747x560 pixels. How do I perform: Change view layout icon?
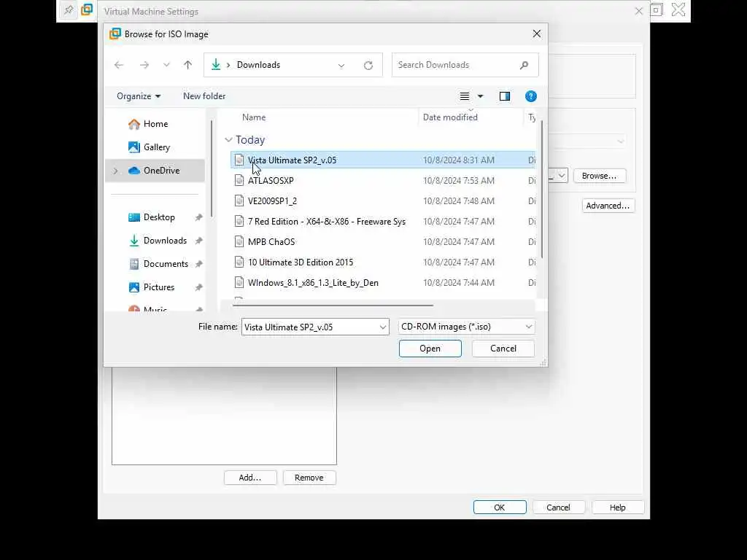(465, 96)
